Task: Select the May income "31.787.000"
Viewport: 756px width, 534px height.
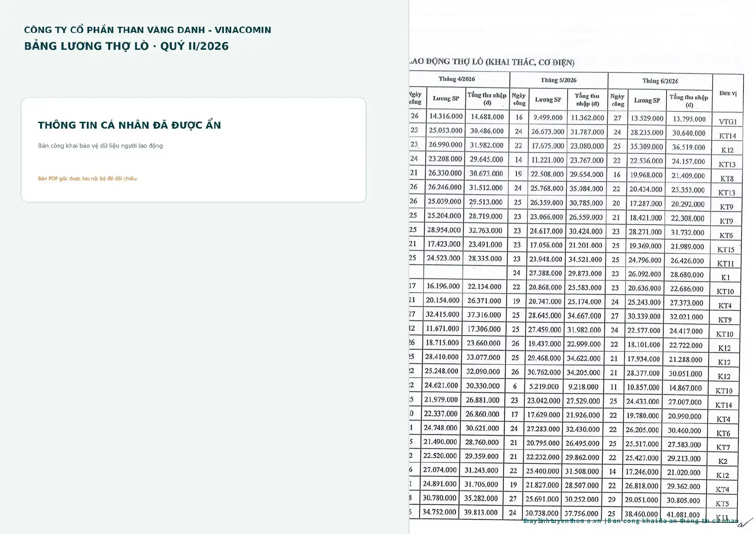Action: pyautogui.click(x=587, y=132)
